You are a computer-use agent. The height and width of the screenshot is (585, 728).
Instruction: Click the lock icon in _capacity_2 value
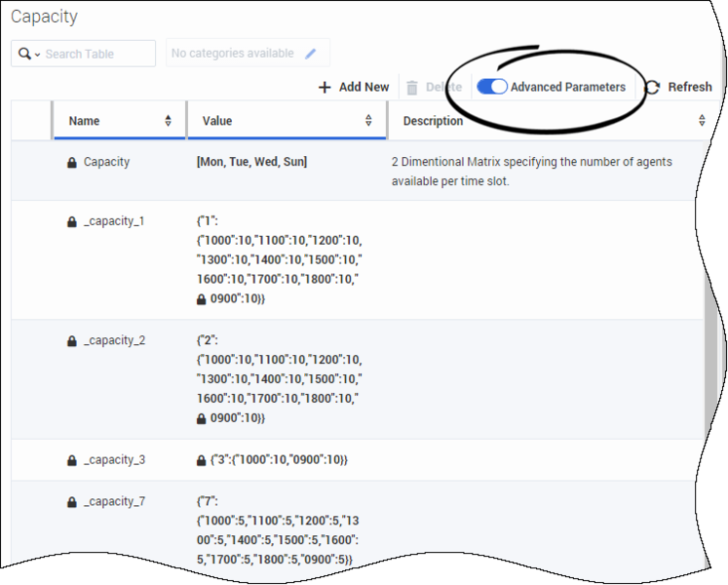tap(201, 418)
